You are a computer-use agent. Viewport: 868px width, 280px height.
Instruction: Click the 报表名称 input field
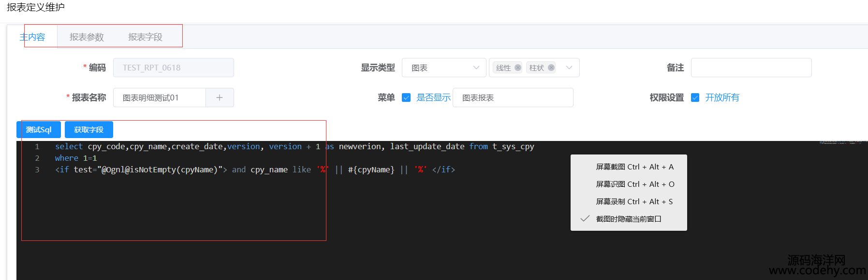click(160, 98)
